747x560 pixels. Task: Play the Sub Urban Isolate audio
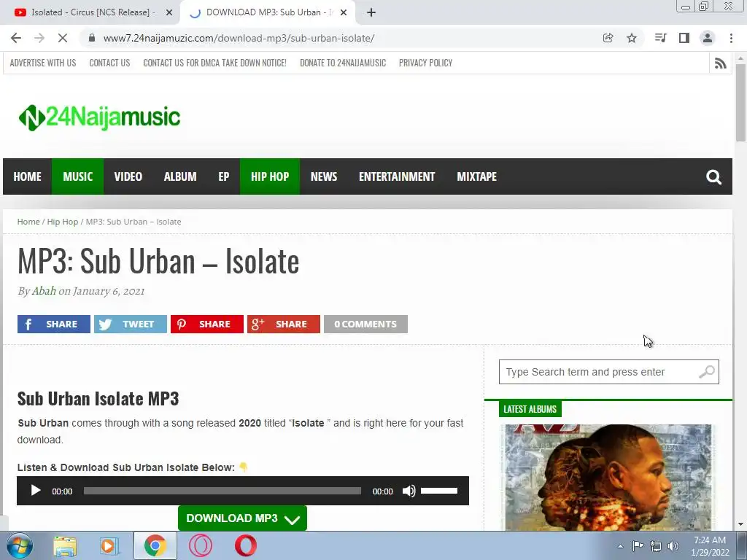pyautogui.click(x=35, y=491)
